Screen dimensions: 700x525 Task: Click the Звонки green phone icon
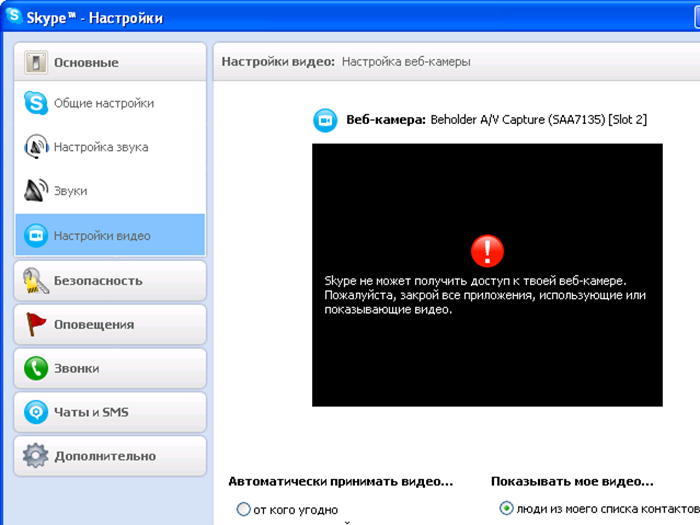click(36, 368)
